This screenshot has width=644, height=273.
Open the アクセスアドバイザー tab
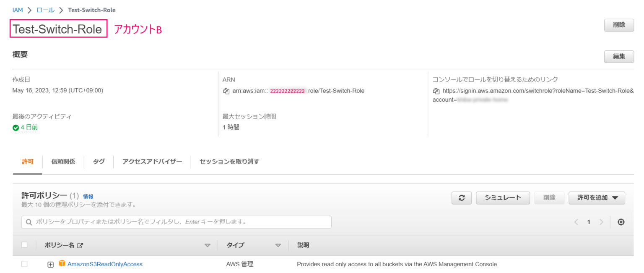pyautogui.click(x=152, y=161)
